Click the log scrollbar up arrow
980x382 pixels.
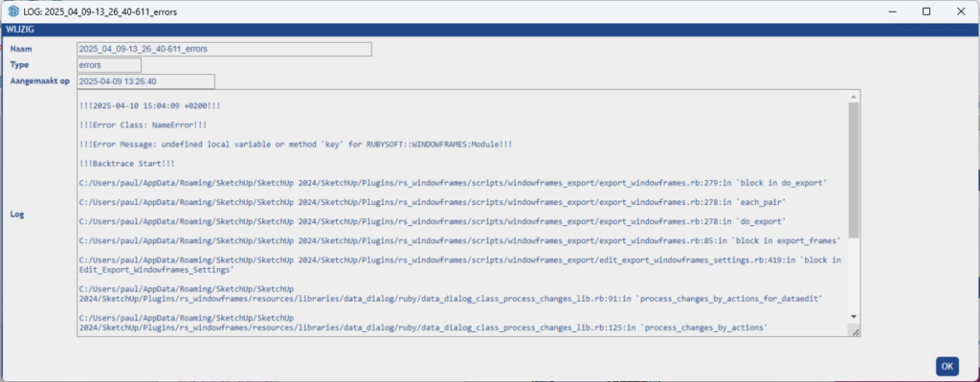pos(854,97)
